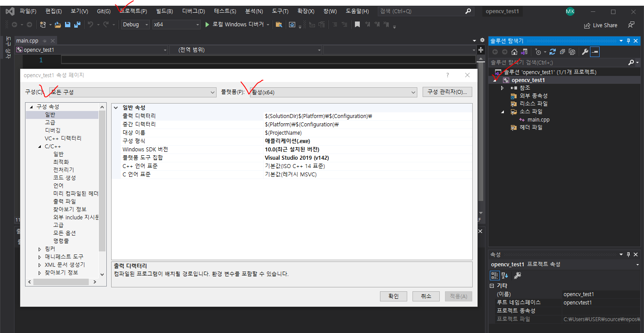644x333 pixels.
Task: Expand the 참조 node in Solution Explorer
Action: pos(503,88)
